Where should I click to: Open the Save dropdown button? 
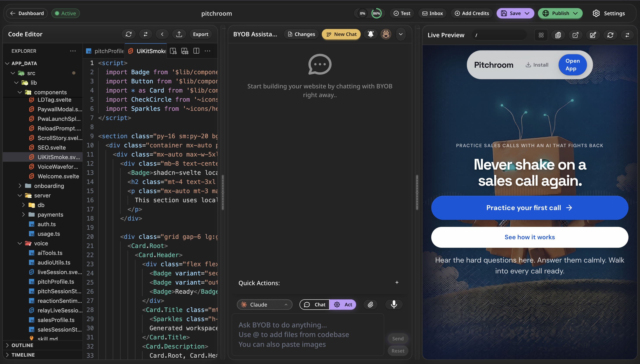coord(515,13)
